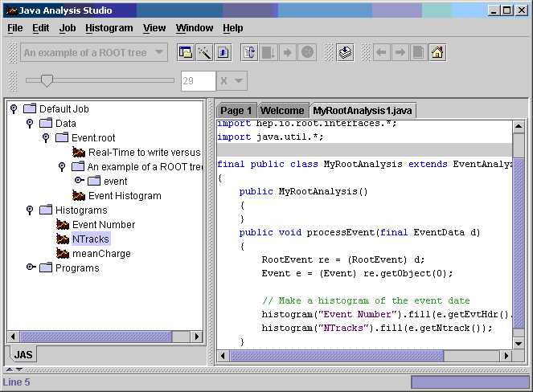Viewport: 533px width, 392px height.
Task: Click the home icon in the toolbar
Action: tap(437, 53)
